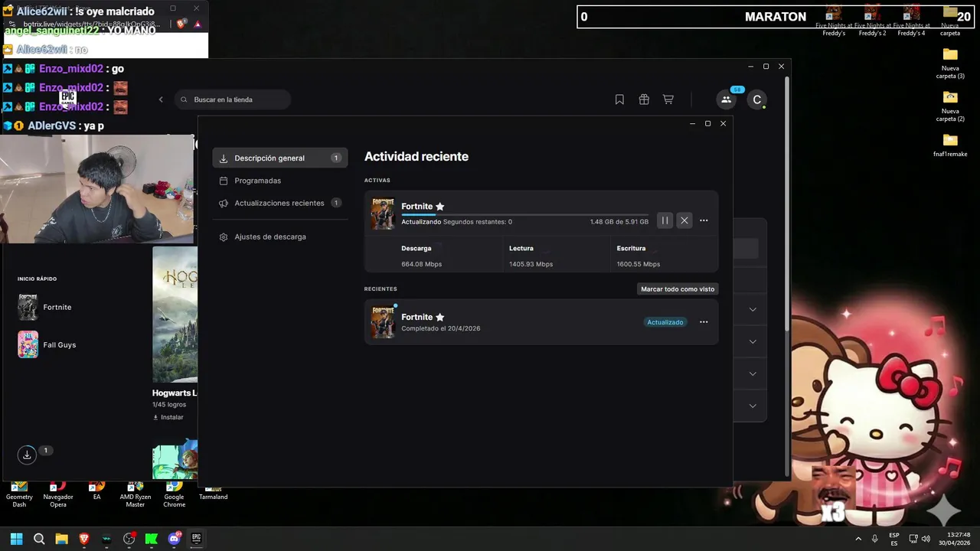Launch Fortnite from Inicio rápido

point(46,307)
